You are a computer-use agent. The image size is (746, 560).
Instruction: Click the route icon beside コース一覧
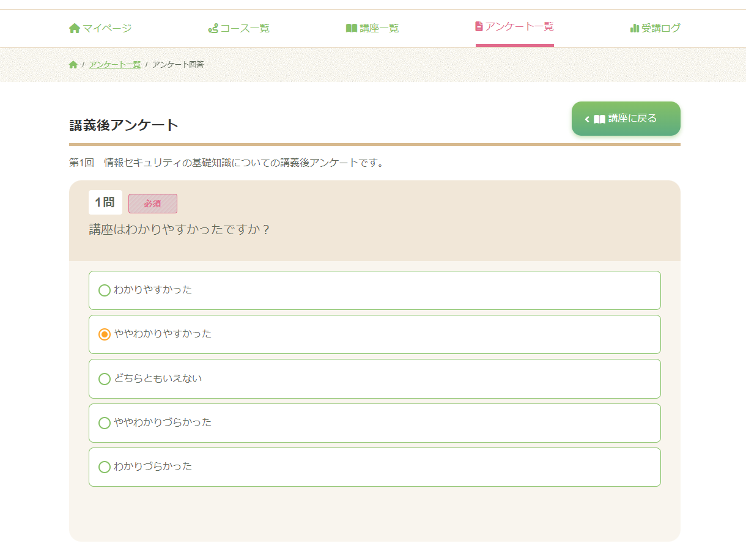213,28
